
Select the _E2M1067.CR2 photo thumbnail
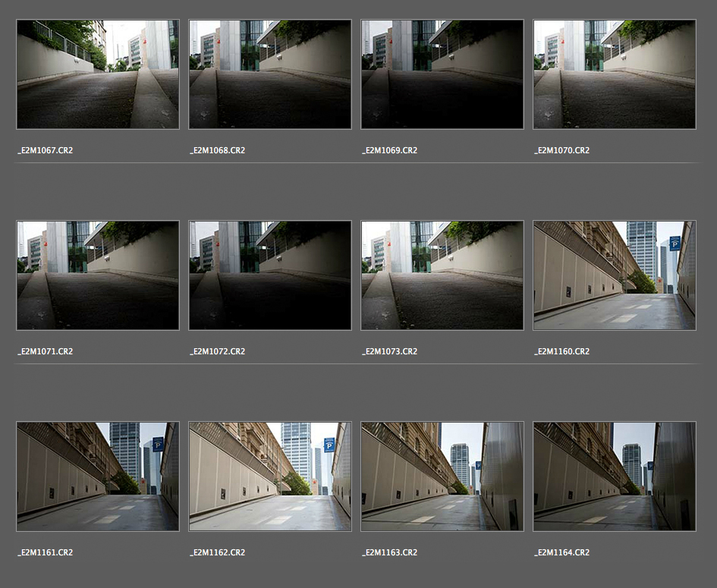click(98, 74)
